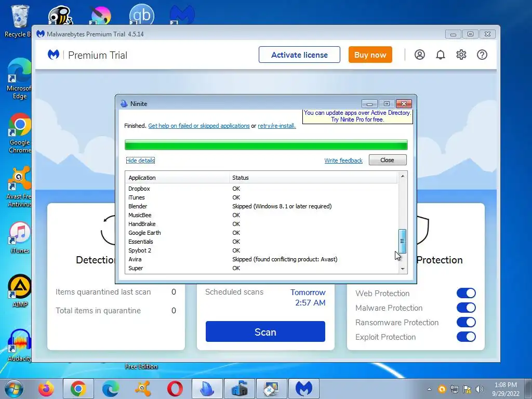Screen dimensions: 532x399
Task: Toggle Ransomware Protection switch
Action: pyautogui.click(x=466, y=322)
